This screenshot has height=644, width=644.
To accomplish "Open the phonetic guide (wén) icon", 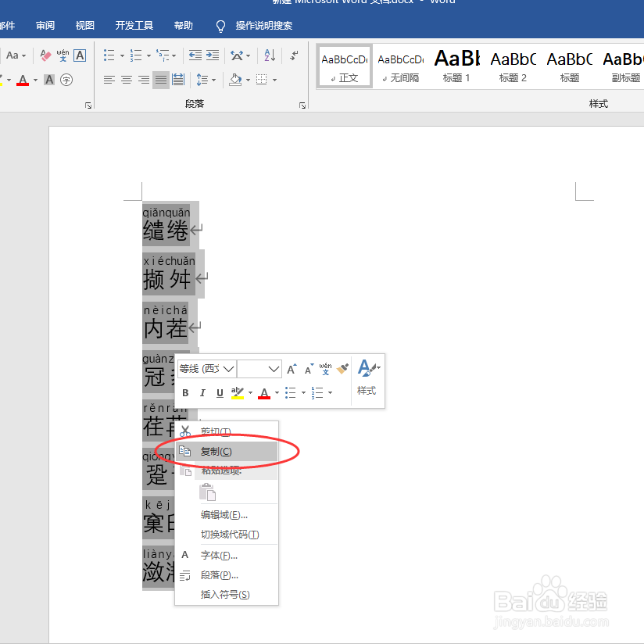I will coord(63,55).
